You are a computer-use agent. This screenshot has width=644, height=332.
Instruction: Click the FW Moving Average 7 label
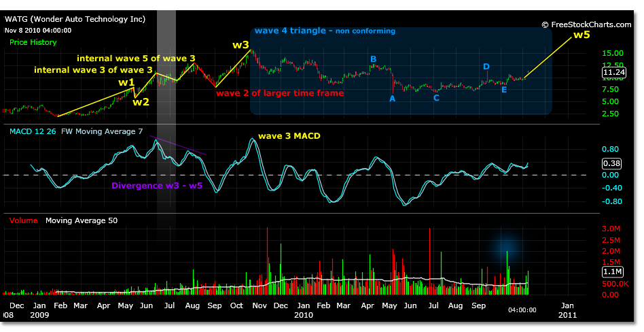coord(102,131)
